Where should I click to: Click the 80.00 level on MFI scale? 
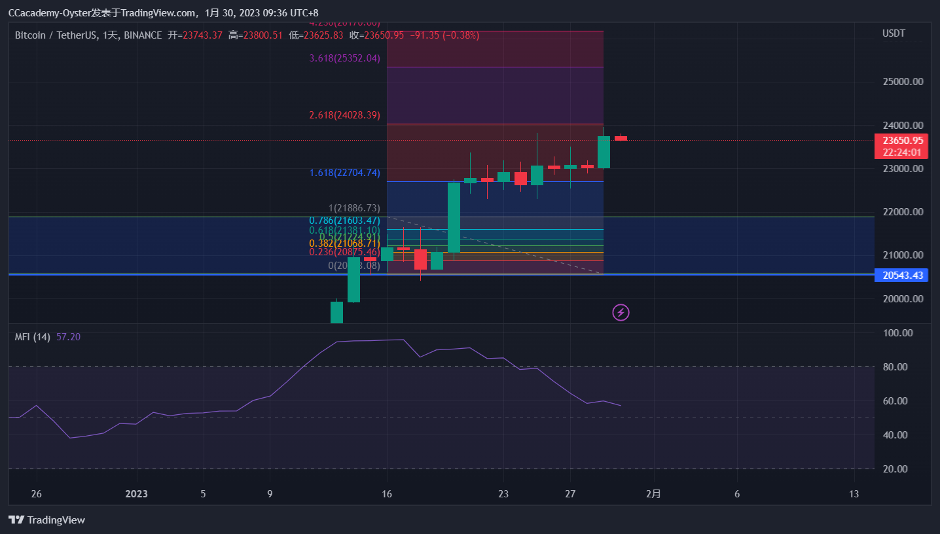pos(898,367)
